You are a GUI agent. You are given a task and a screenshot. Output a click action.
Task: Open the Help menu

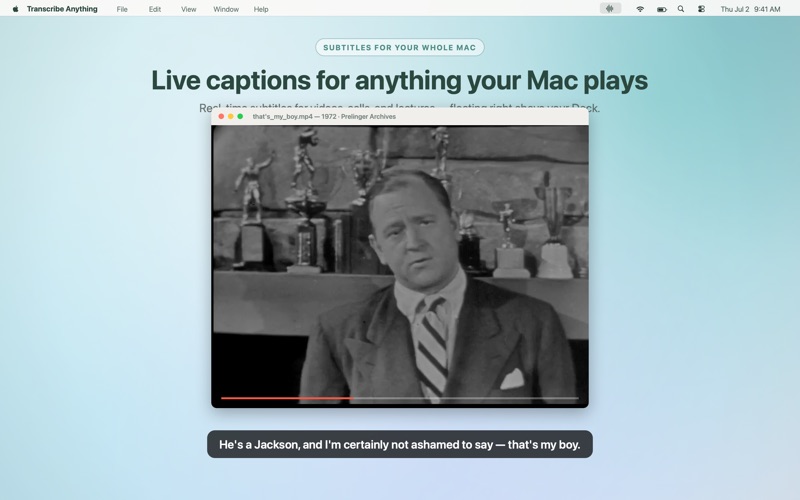[x=261, y=9]
